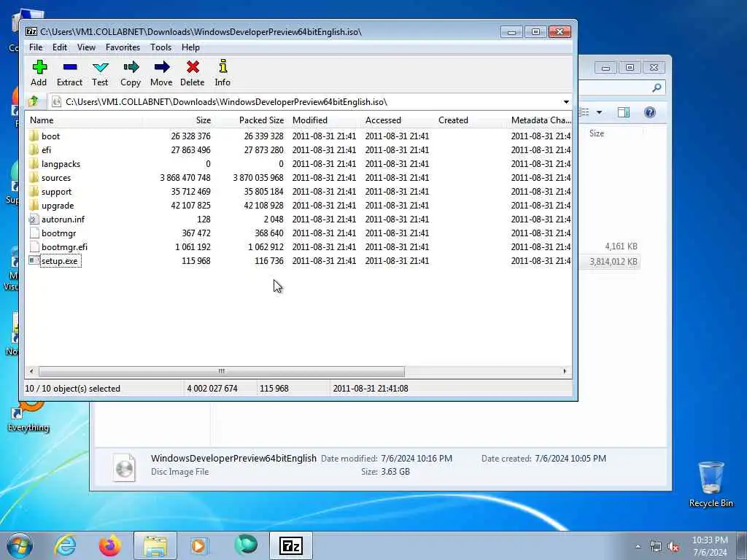Click Explorer search magnifier icon
Screen dimensions: 747x560
657,87
